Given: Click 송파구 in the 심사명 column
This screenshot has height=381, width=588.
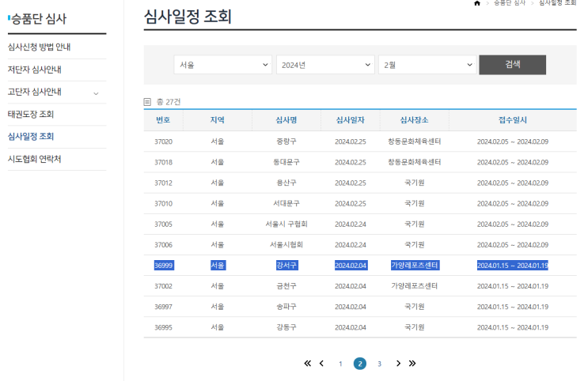Looking at the screenshot, I should (286, 307).
